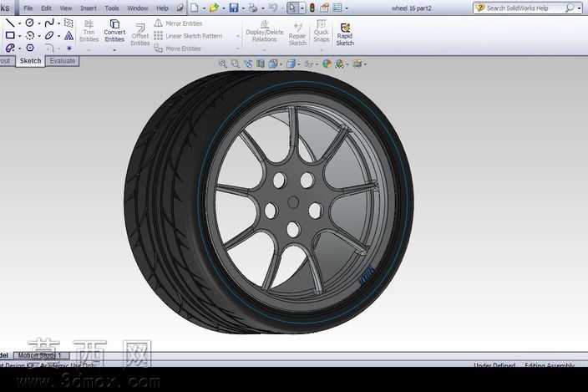588x392 pixels.
Task: Expand the Open document dropdown arrow
Action: click(x=224, y=8)
